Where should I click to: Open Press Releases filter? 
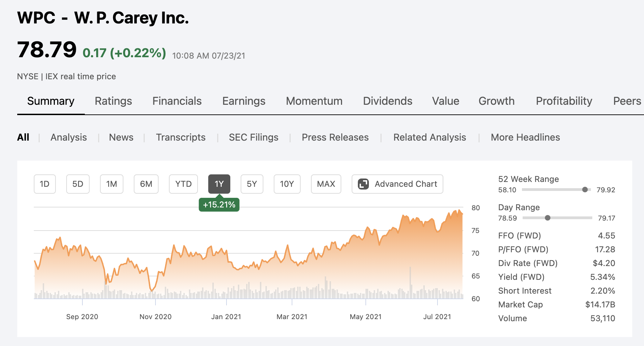point(335,137)
